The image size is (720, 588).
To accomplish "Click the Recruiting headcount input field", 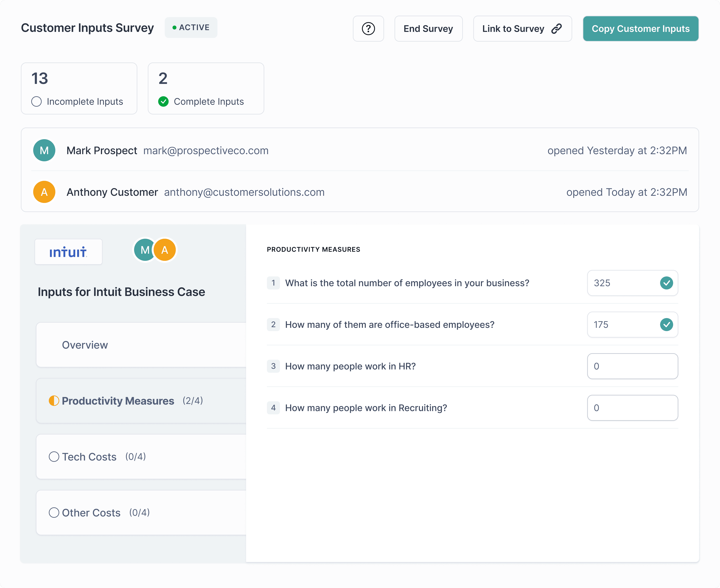I will (x=632, y=408).
